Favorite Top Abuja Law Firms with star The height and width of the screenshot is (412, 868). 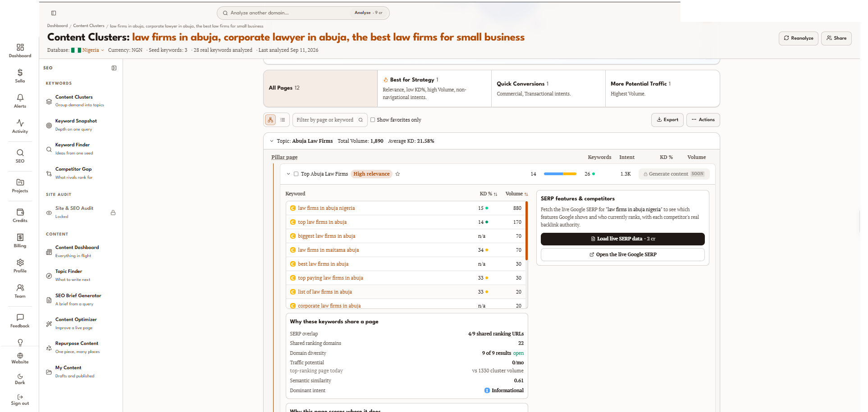tap(397, 174)
